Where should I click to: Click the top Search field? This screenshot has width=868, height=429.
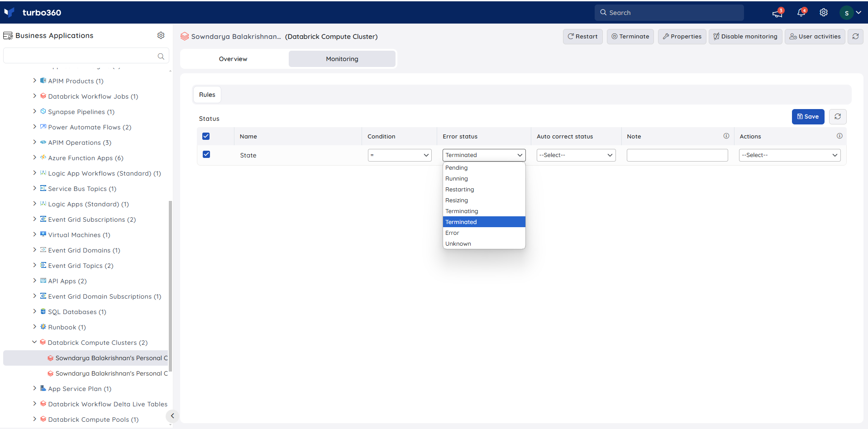point(669,13)
